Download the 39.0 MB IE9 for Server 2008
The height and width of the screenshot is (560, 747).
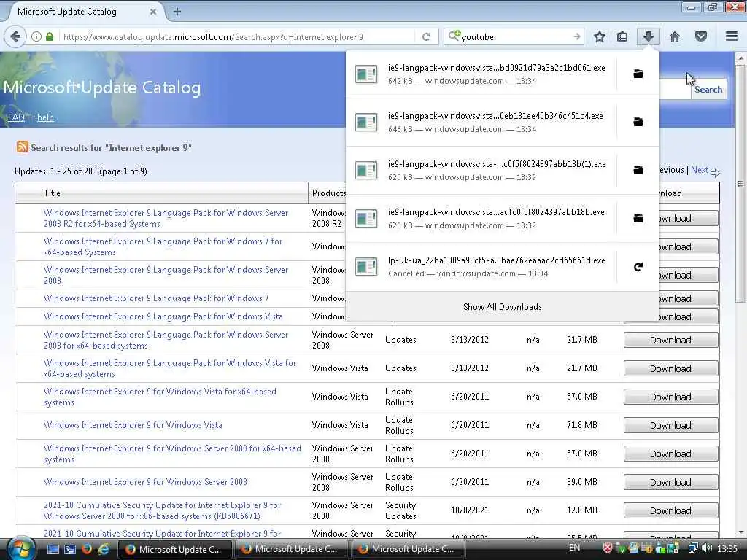(671, 483)
